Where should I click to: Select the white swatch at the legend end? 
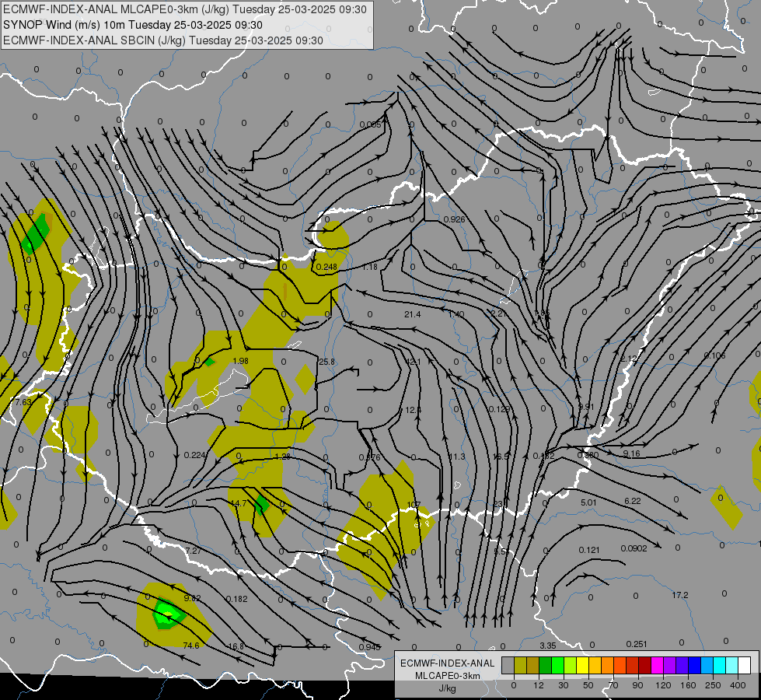coord(744,665)
